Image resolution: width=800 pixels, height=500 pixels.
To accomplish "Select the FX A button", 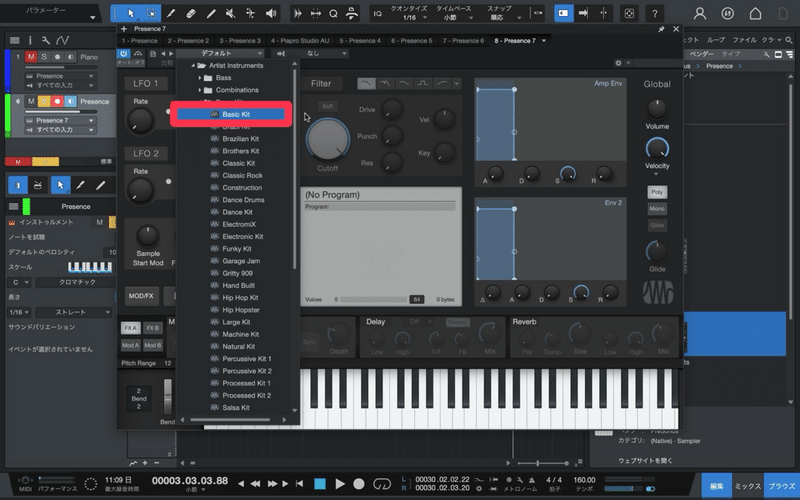I will coord(131,328).
